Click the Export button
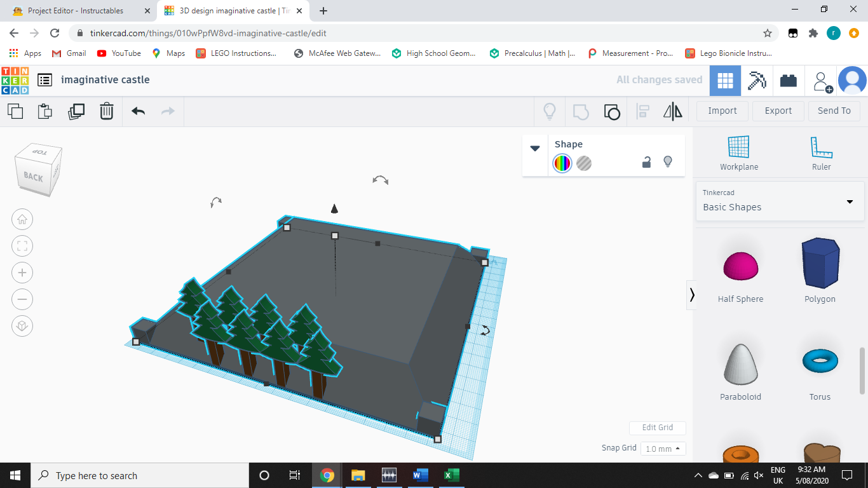 click(778, 111)
